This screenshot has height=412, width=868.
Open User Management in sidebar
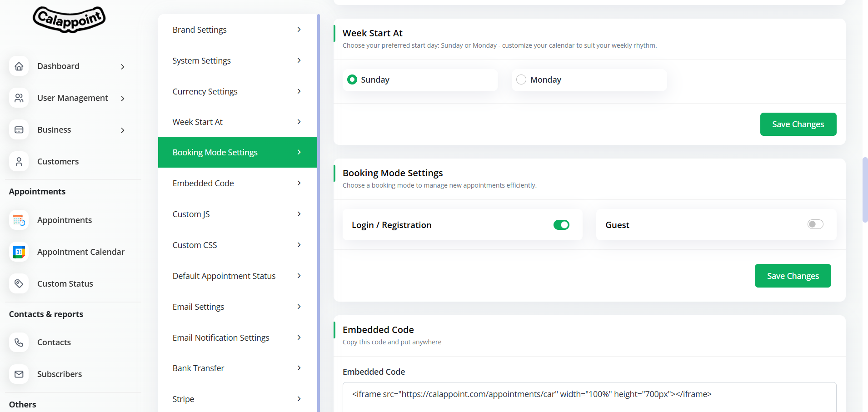coord(73,98)
